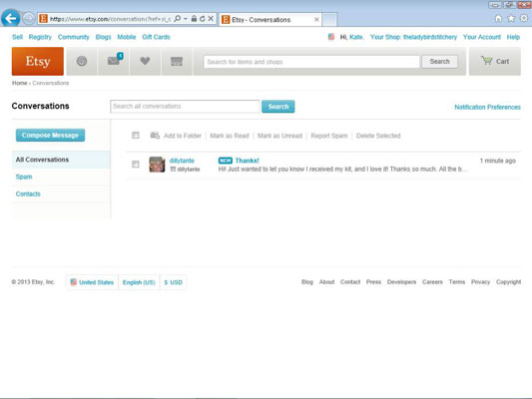
Task: Open Your Shop: theladybirdstitchery
Action: click(x=413, y=37)
